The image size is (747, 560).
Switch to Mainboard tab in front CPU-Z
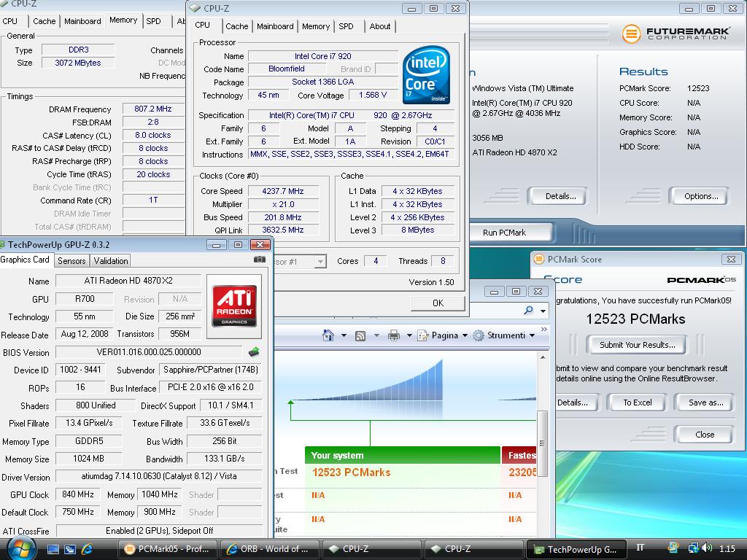point(275,26)
